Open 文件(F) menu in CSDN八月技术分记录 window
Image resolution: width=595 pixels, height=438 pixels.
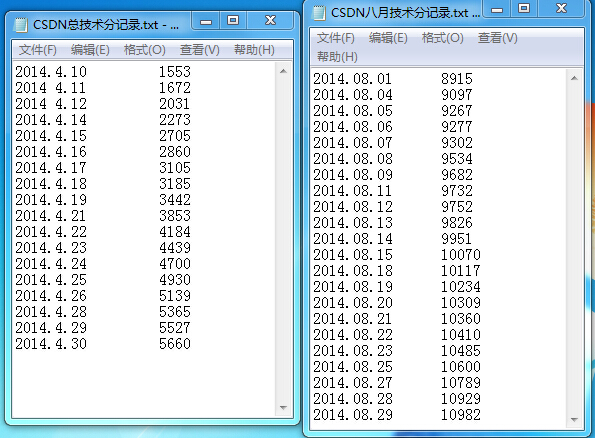(x=335, y=38)
